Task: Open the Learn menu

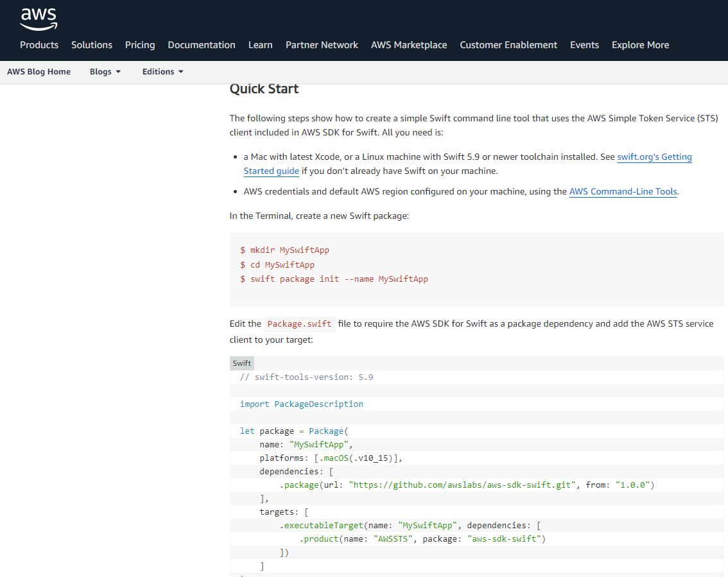Action: (x=260, y=45)
